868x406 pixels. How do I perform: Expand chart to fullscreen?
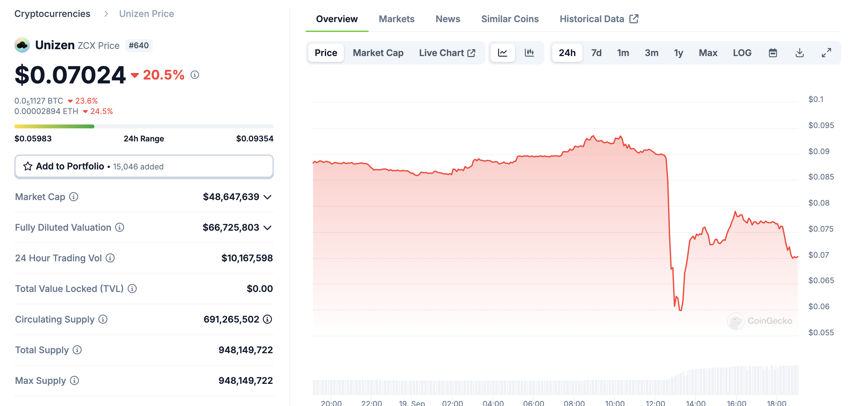point(826,52)
